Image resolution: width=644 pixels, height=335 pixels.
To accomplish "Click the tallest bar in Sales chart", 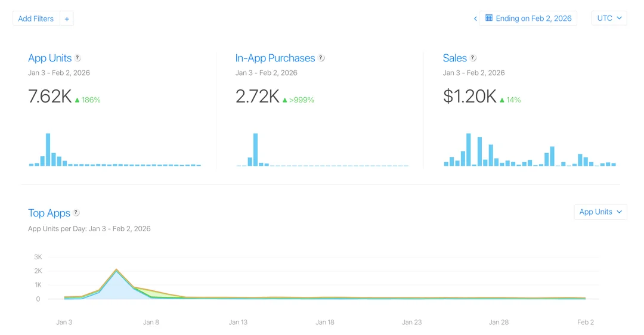I will [469, 150].
